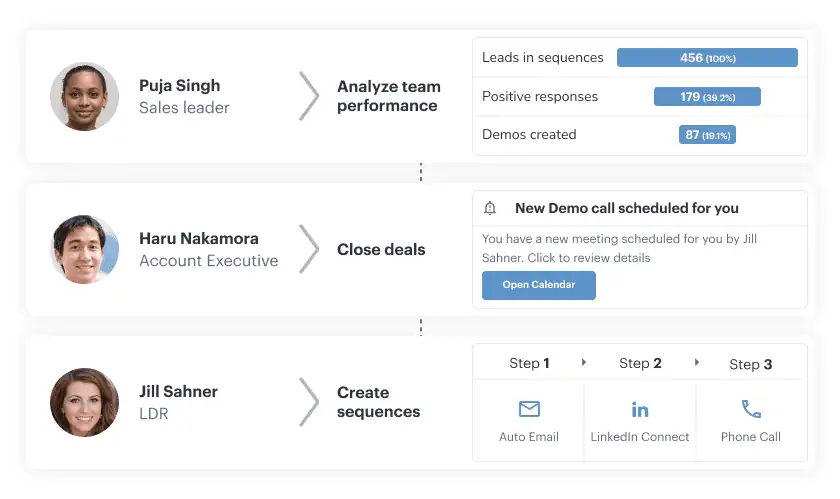Select Jill Sahner's profile picture

coord(84,402)
